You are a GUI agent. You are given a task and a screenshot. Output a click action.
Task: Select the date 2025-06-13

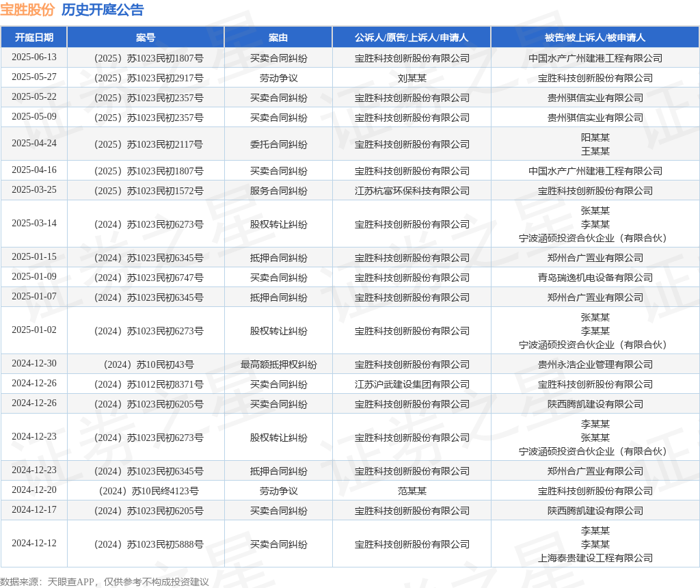coord(34,57)
